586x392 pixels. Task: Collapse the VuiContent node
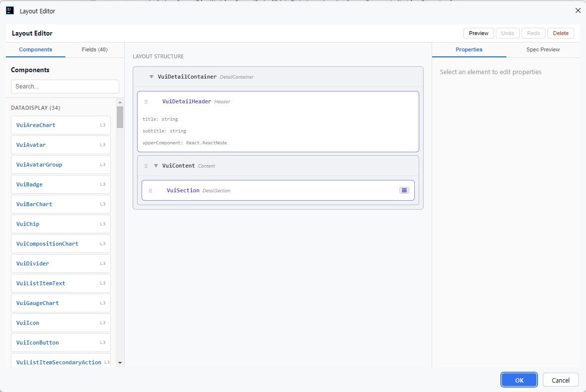(x=156, y=166)
